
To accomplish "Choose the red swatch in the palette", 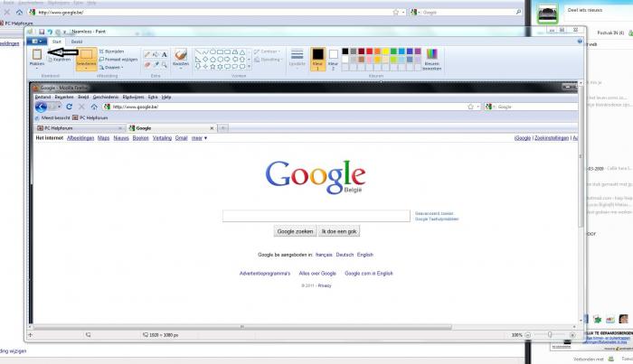I will click(369, 51).
